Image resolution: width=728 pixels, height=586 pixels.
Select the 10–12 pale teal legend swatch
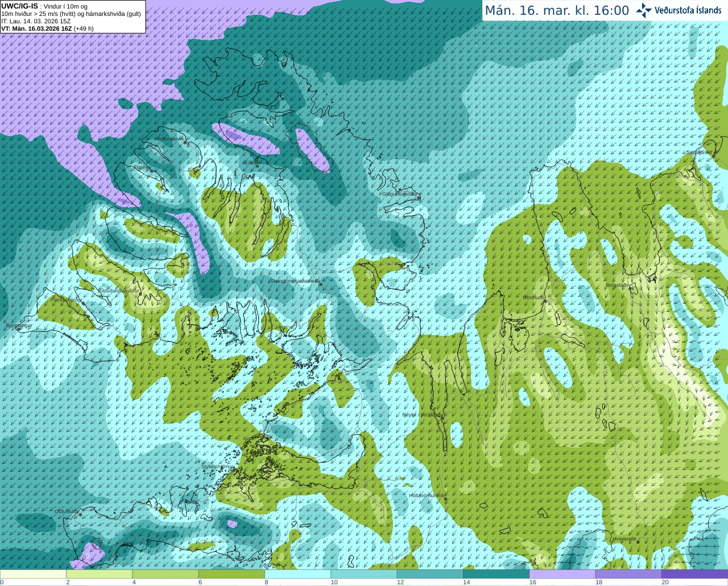[363, 574]
